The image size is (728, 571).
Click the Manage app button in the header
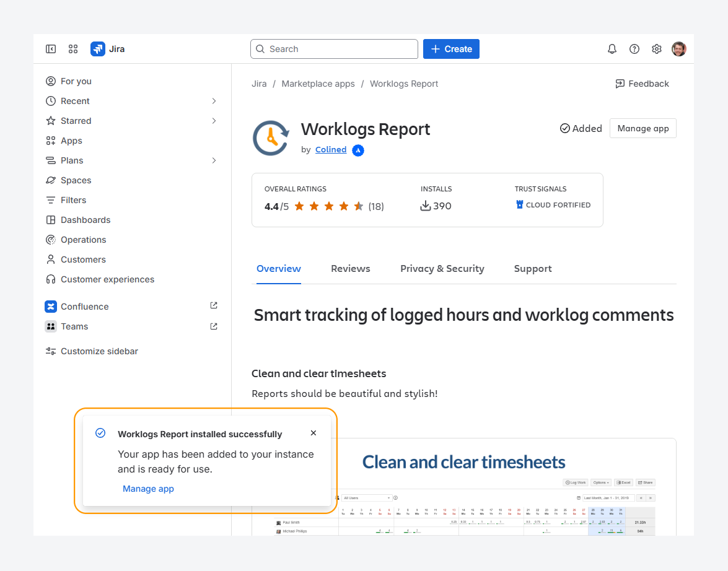tap(643, 129)
